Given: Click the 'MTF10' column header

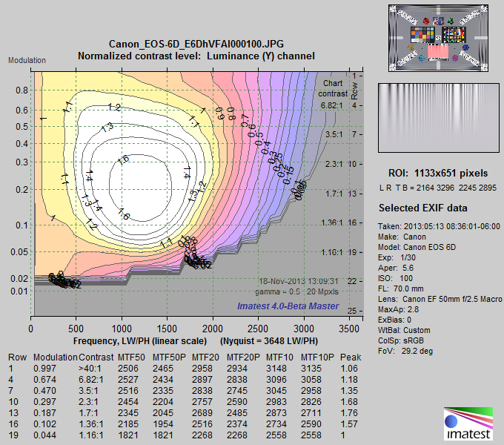Looking at the screenshot, I should pos(279,357).
